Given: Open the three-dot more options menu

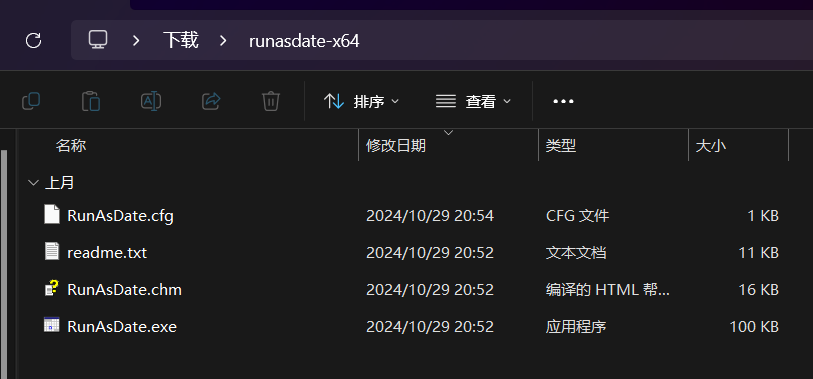Looking at the screenshot, I should 563,101.
